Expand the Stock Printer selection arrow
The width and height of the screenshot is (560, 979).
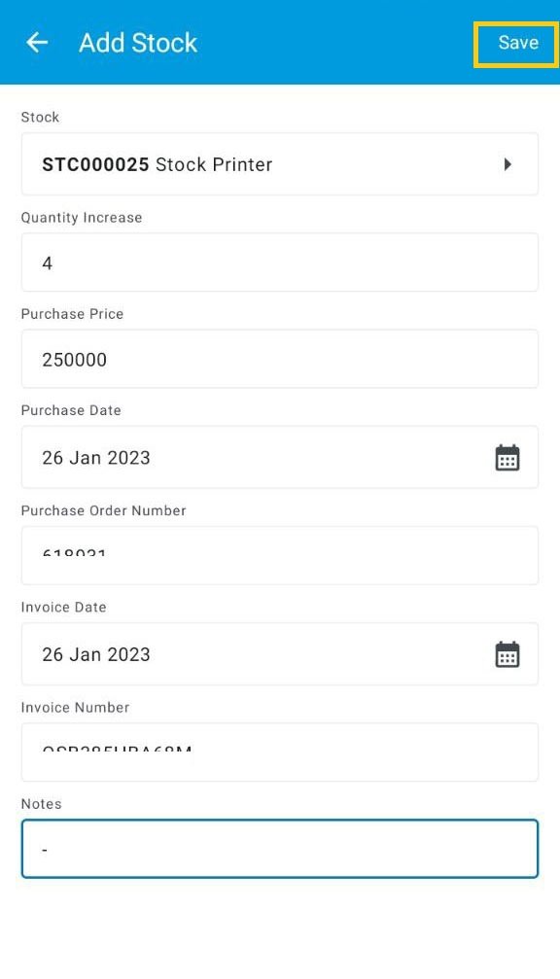coord(507,163)
